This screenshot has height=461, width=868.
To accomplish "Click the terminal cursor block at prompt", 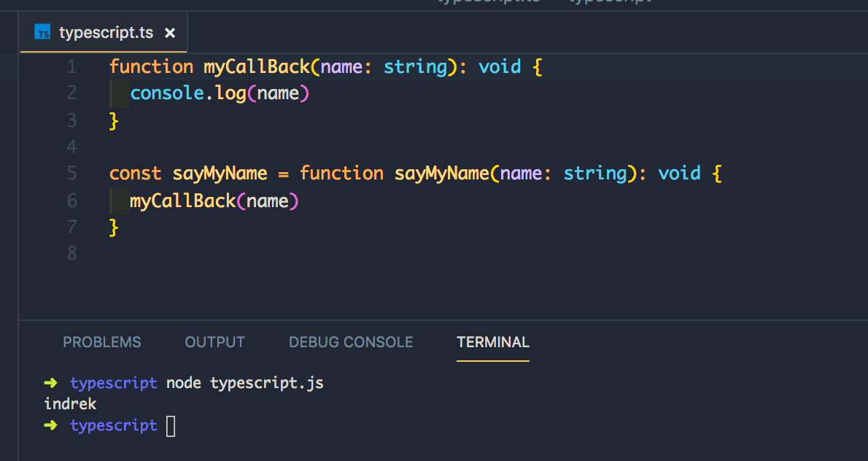I will [171, 426].
